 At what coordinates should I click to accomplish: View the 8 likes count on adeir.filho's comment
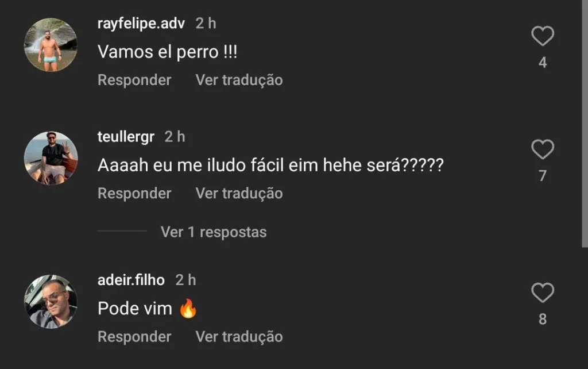[543, 319]
